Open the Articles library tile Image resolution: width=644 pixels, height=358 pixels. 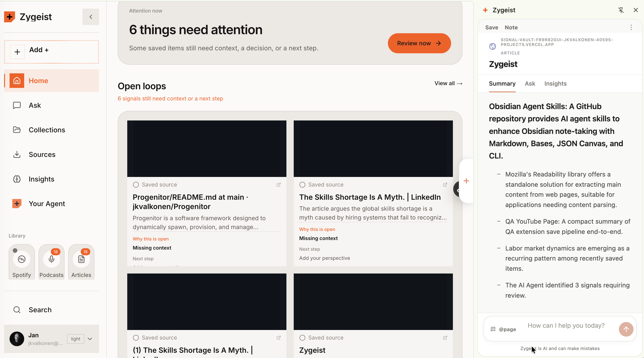tap(81, 262)
